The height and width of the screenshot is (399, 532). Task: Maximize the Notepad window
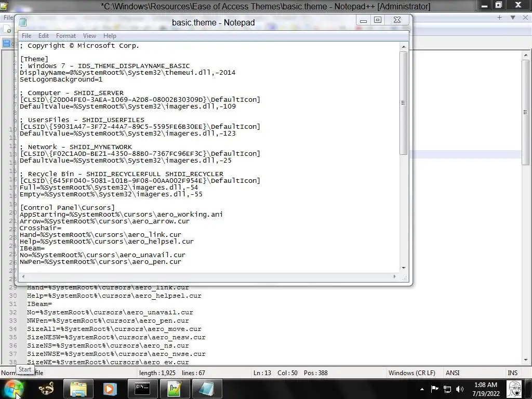coord(378,20)
